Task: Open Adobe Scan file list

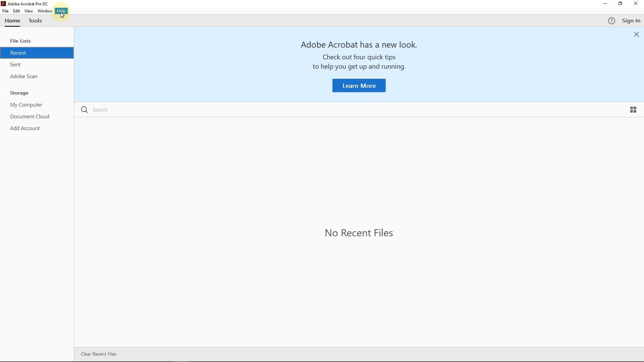Action: (x=24, y=77)
